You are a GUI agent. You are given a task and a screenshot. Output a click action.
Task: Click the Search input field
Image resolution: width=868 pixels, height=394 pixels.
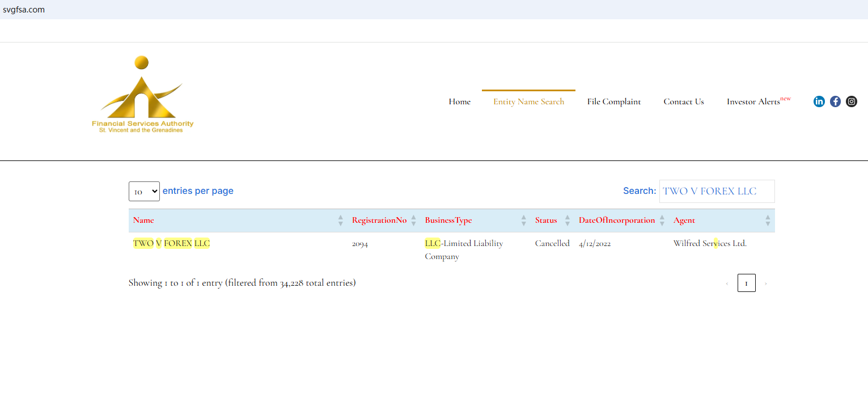coord(717,192)
